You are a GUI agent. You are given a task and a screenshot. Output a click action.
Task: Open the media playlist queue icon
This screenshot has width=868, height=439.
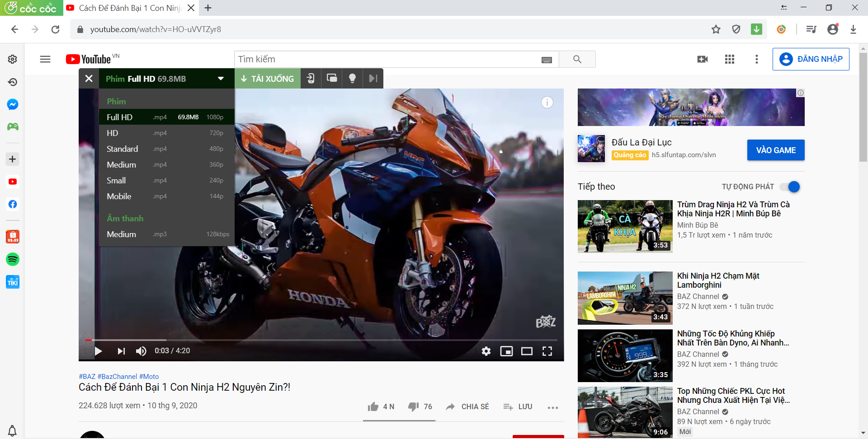[811, 29]
